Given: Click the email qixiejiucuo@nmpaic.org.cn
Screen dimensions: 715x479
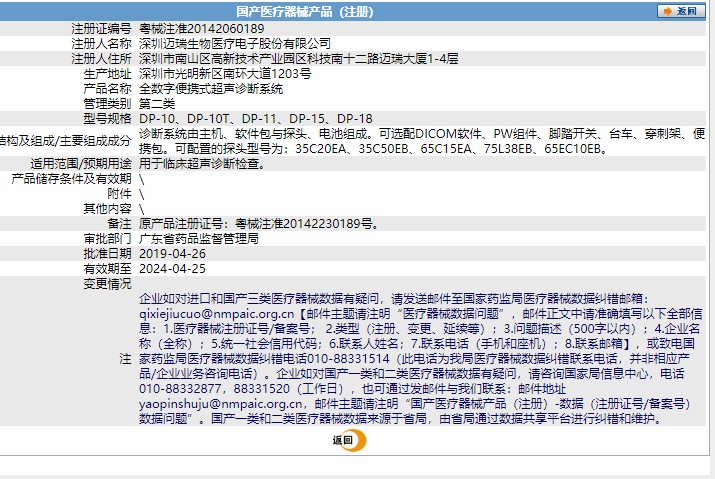Looking at the screenshot, I should pyautogui.click(x=217, y=314).
